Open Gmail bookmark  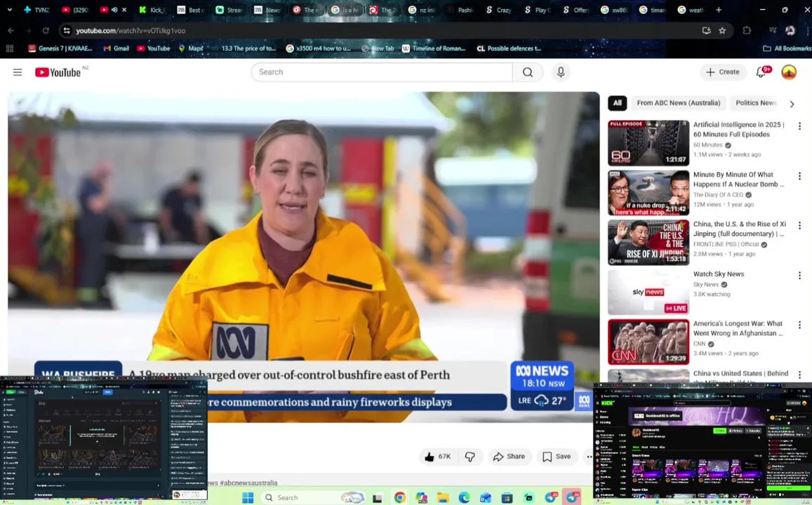[x=116, y=48]
